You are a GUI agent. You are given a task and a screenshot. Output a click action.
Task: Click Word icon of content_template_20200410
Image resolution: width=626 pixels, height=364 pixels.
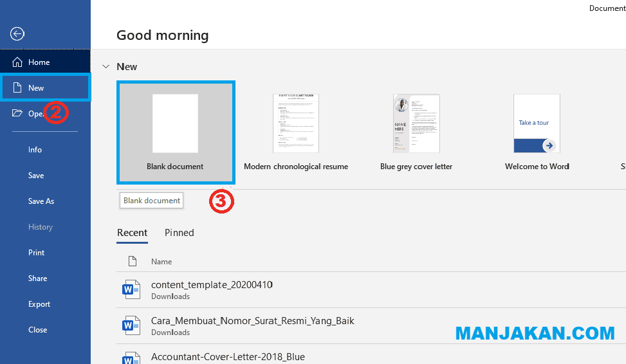coord(131,289)
